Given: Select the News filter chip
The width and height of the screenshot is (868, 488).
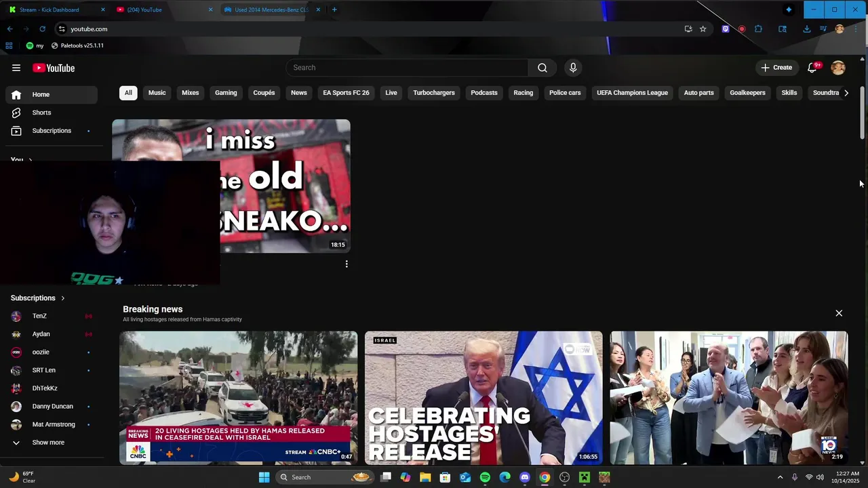Looking at the screenshot, I should pyautogui.click(x=299, y=93).
